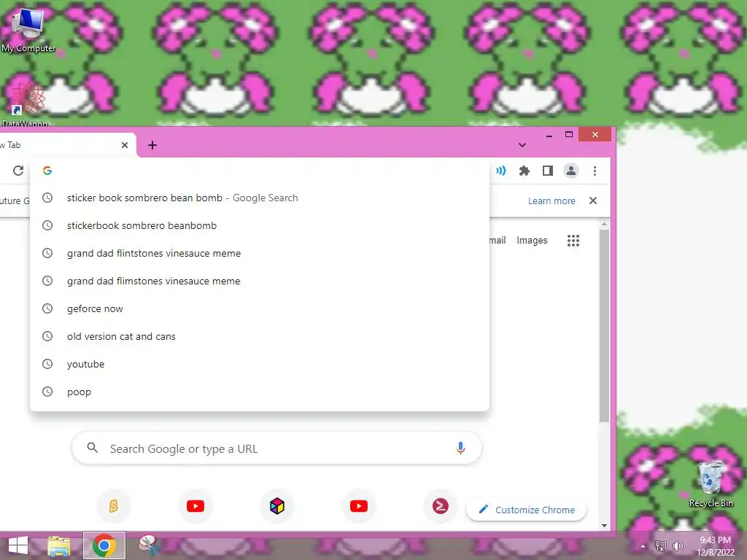This screenshot has height=560, width=747.
Task: Reload the page with the refresh icon
Action: [x=18, y=171]
